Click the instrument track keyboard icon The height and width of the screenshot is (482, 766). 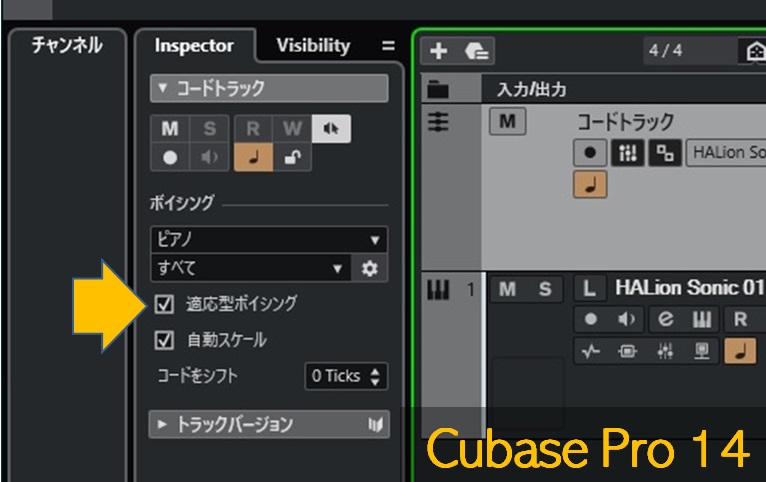point(438,290)
